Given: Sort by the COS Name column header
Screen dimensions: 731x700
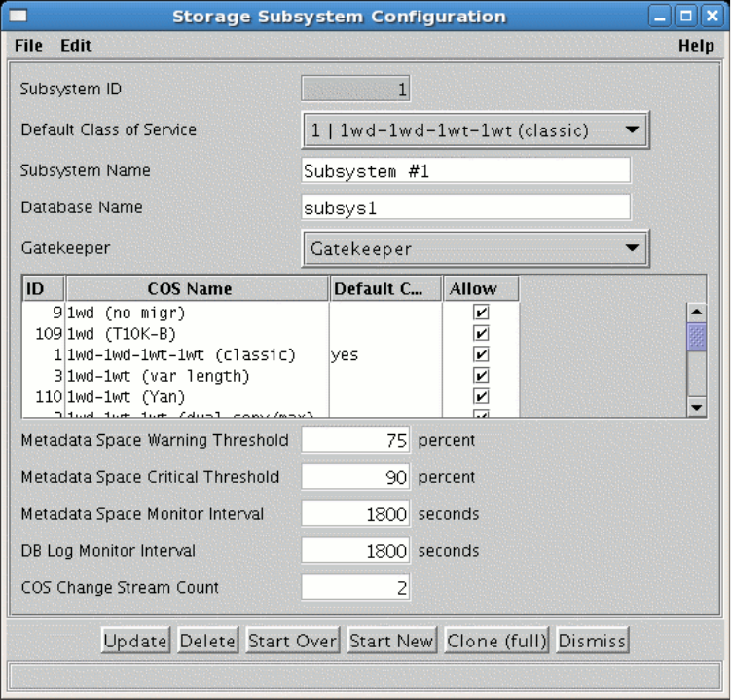Looking at the screenshot, I should [197, 289].
